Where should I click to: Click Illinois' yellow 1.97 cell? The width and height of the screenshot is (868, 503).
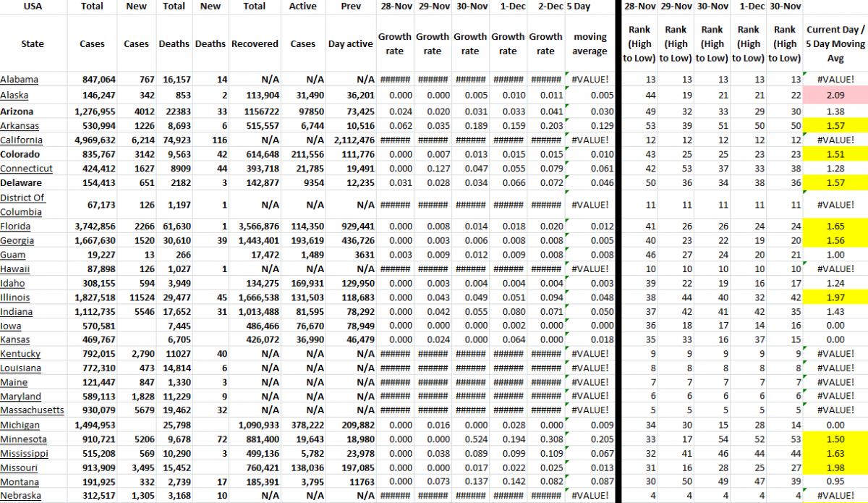(x=835, y=297)
